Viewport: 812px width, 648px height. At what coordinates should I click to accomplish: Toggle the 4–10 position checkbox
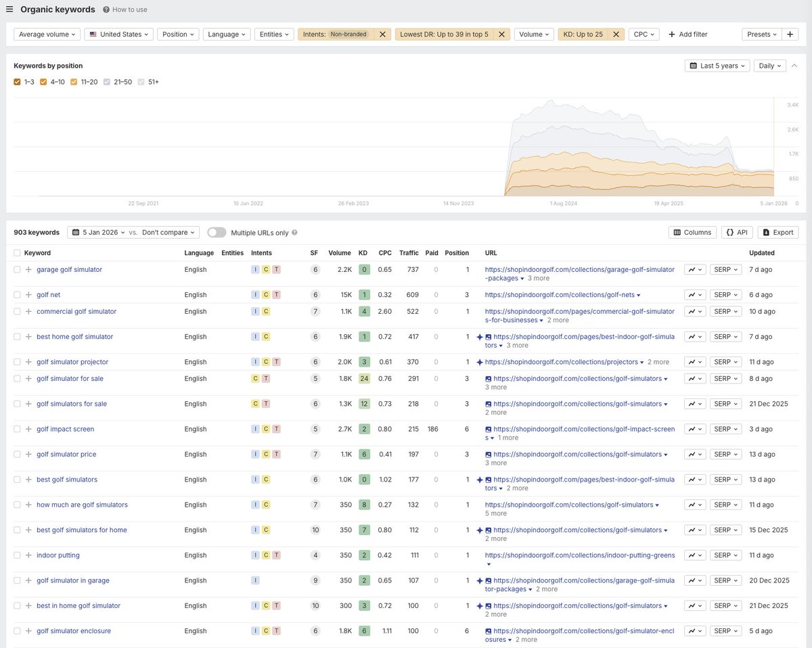point(43,82)
